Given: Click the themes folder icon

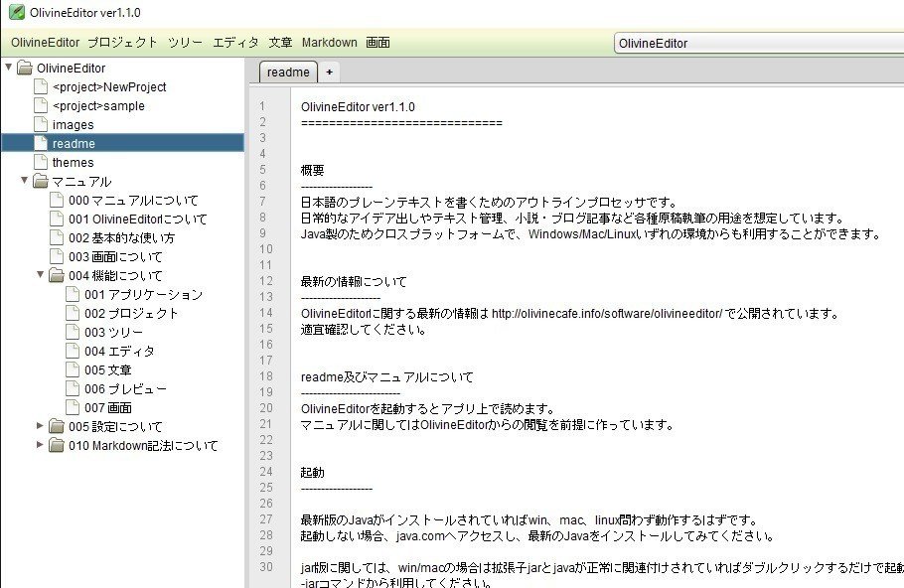Looking at the screenshot, I should point(39,162).
